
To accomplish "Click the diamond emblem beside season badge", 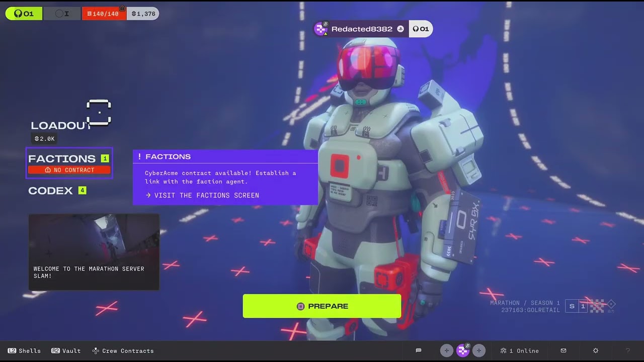I will tap(611, 305).
